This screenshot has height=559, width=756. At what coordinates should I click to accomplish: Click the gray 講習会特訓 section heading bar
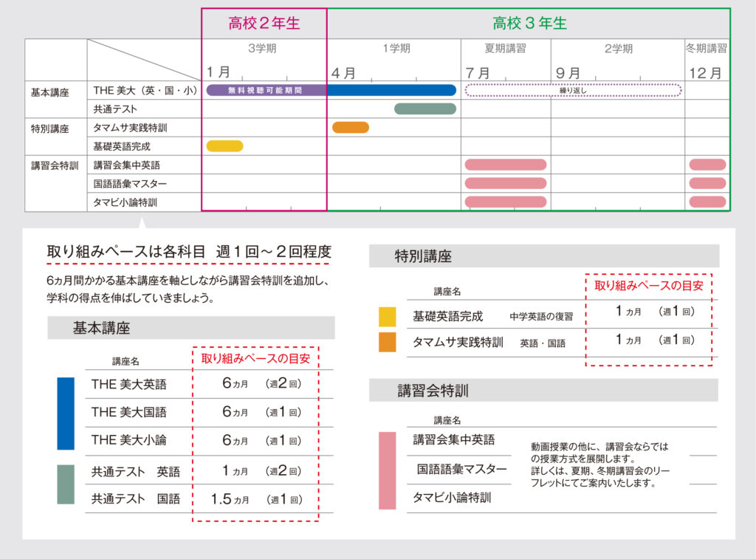543,391
